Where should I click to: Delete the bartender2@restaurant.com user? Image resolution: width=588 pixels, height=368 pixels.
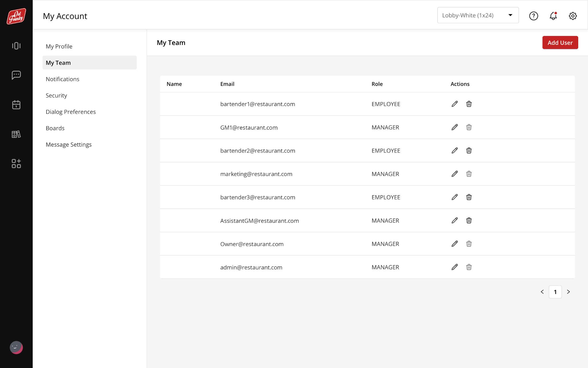469,150
